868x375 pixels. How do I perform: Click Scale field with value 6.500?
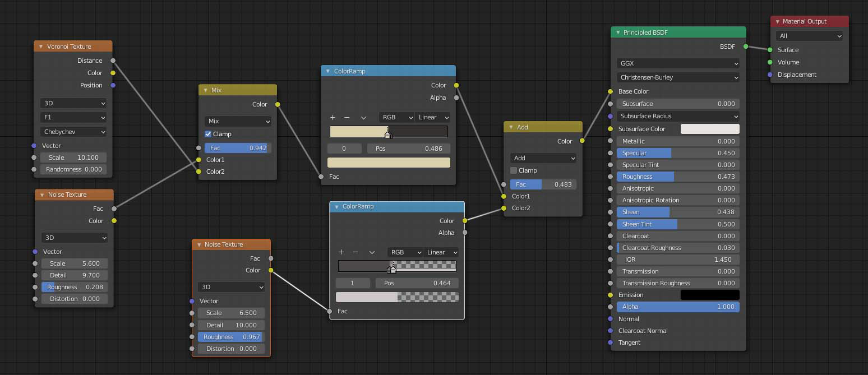click(231, 313)
